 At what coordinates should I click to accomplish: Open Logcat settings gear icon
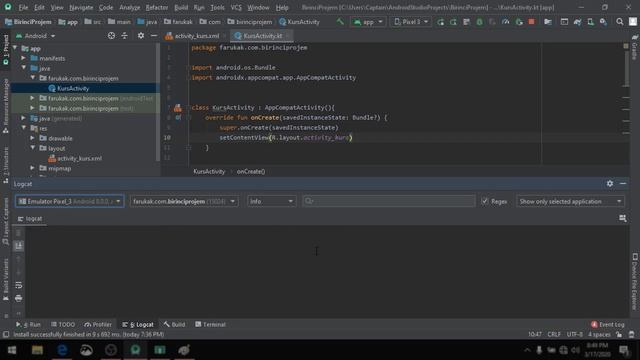[x=610, y=184]
